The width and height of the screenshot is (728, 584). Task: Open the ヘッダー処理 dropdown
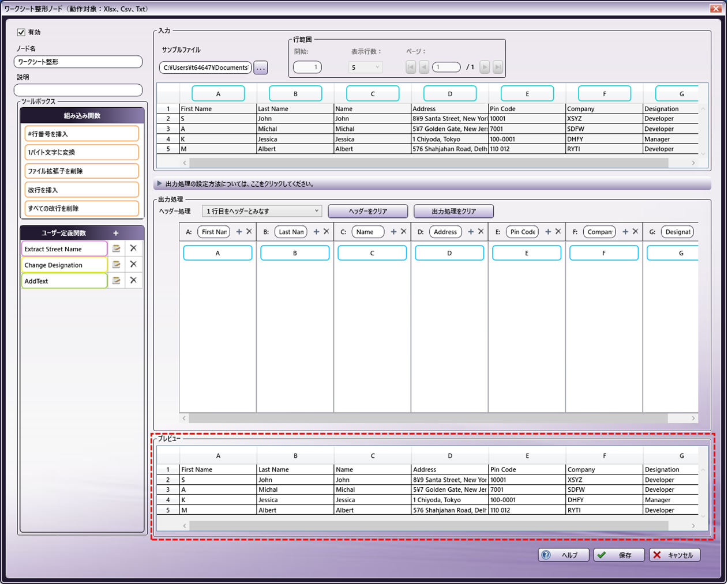point(262,211)
